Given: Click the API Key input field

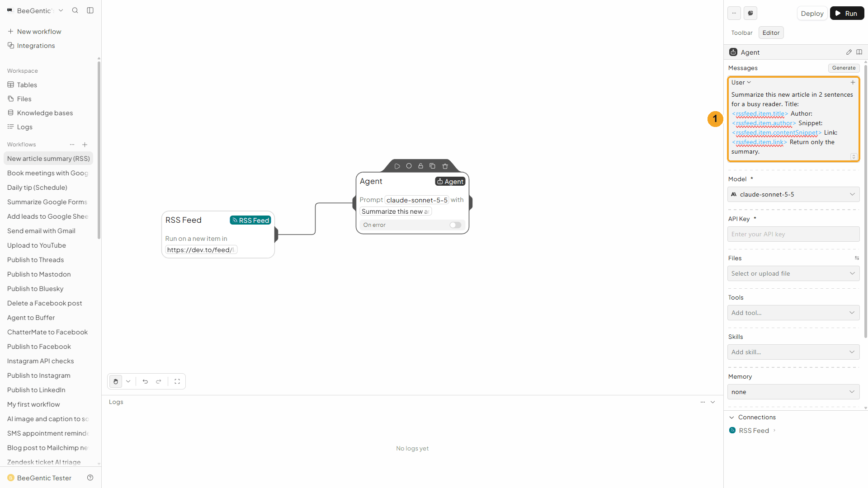Looking at the screenshot, I should [793, 234].
